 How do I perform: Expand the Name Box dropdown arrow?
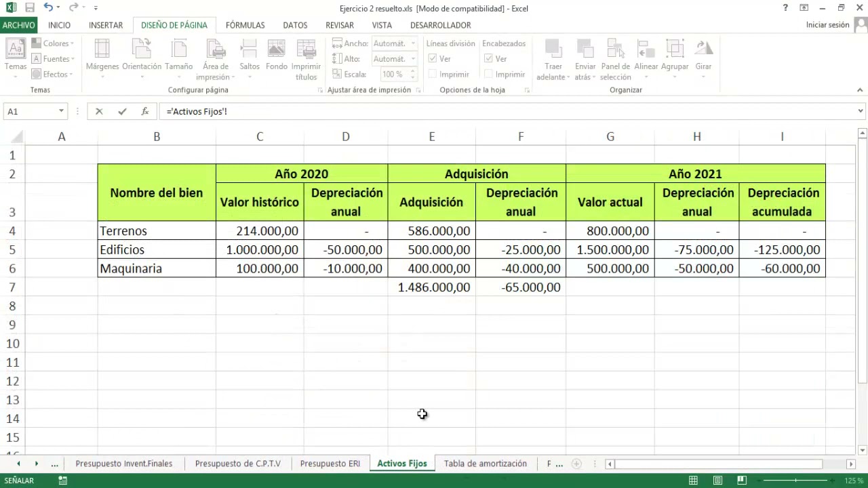point(61,111)
